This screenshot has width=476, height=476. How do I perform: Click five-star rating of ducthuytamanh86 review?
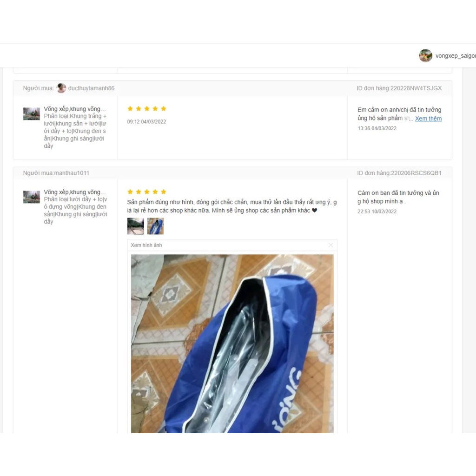click(147, 109)
